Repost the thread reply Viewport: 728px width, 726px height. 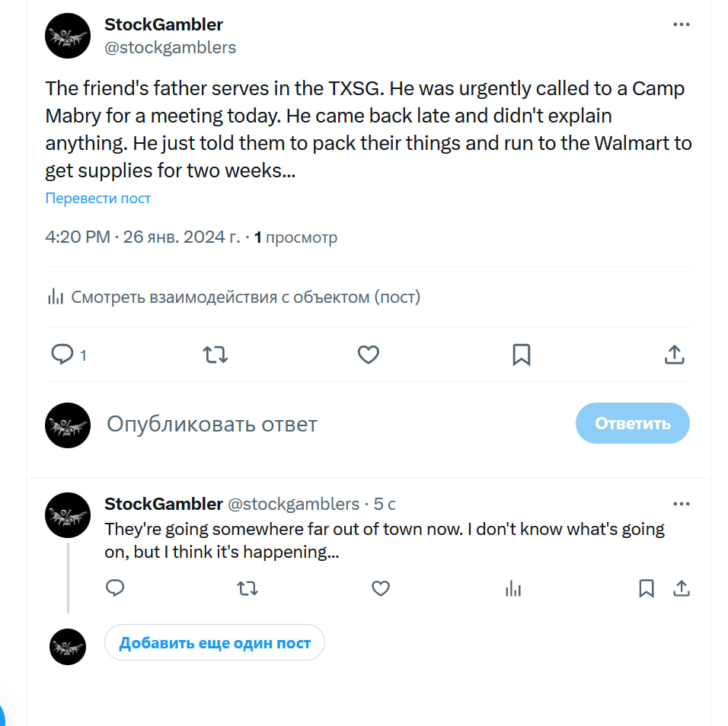click(x=247, y=588)
